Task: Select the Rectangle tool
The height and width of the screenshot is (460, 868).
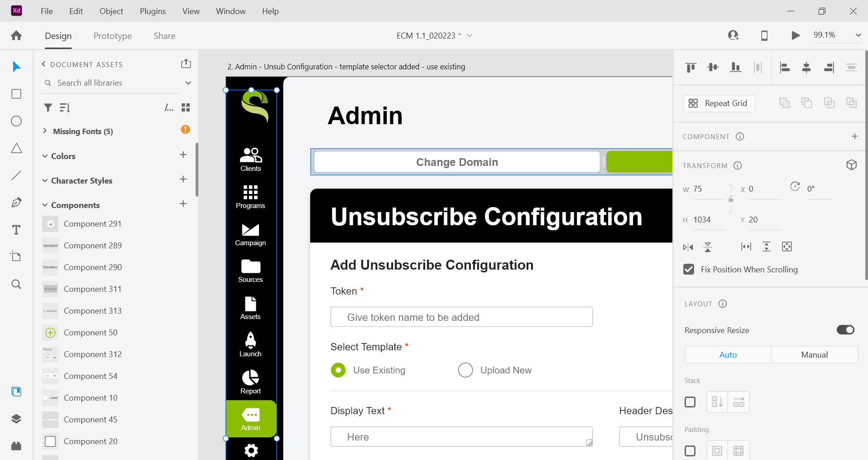Action: [x=16, y=94]
